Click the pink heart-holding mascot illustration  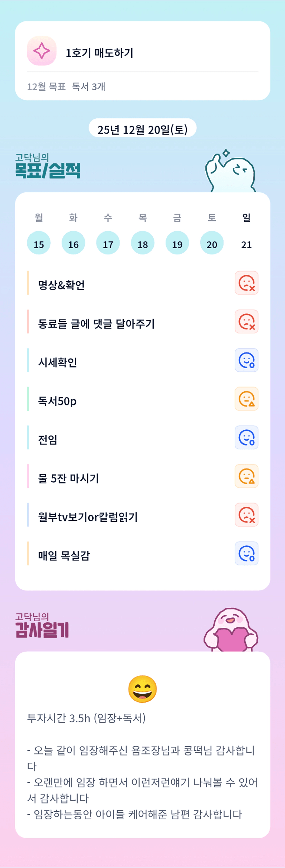(231, 631)
